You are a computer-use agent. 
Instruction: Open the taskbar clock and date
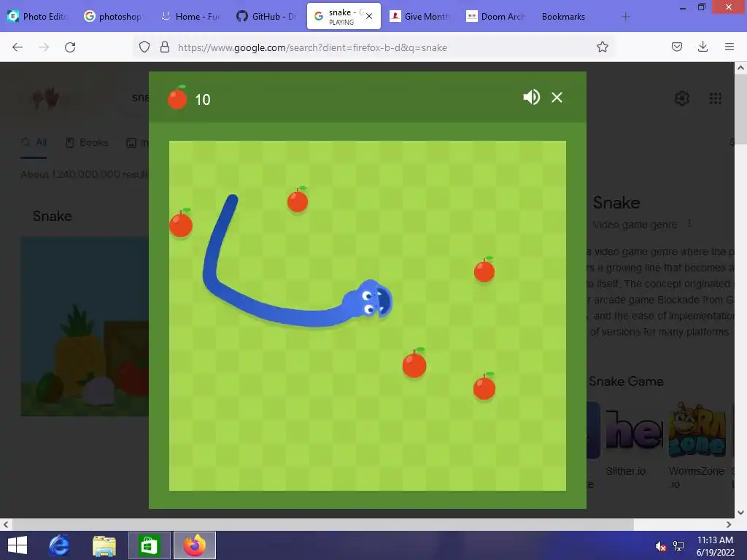tap(715, 546)
